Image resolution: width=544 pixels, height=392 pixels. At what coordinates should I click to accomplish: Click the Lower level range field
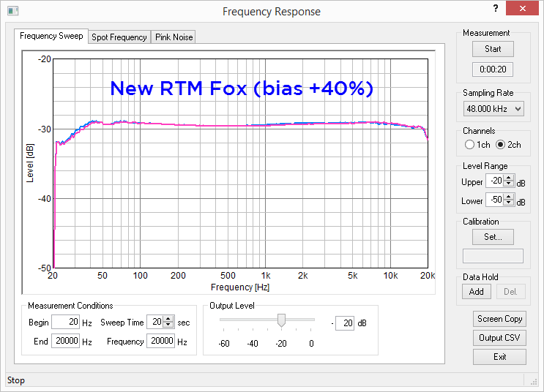(x=494, y=200)
